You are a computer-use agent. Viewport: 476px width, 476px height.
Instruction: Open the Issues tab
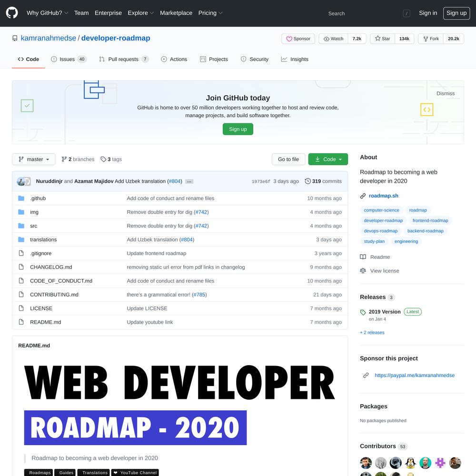click(x=69, y=59)
